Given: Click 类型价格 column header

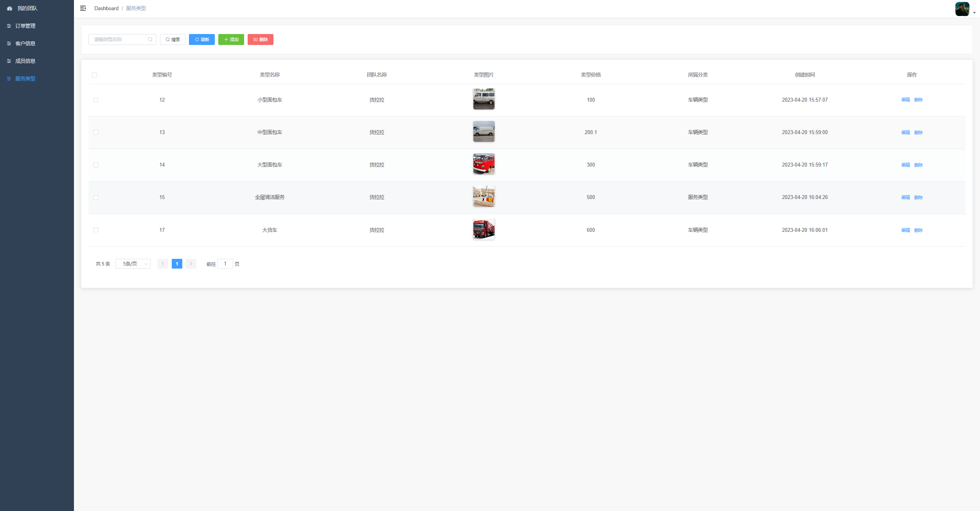Looking at the screenshot, I should pos(591,75).
